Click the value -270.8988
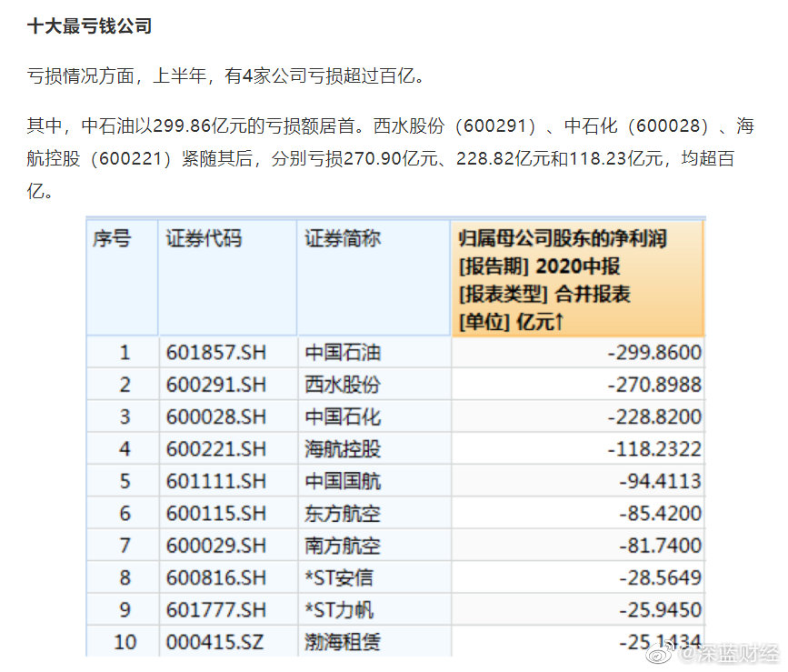The width and height of the screenshot is (788, 672). [x=654, y=385]
